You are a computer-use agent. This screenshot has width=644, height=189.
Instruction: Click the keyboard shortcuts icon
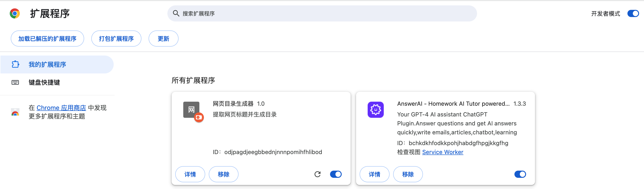[x=15, y=82]
